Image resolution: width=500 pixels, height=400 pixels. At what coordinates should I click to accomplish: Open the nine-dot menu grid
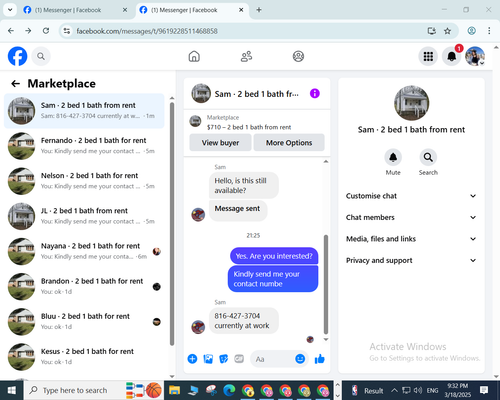tap(428, 56)
